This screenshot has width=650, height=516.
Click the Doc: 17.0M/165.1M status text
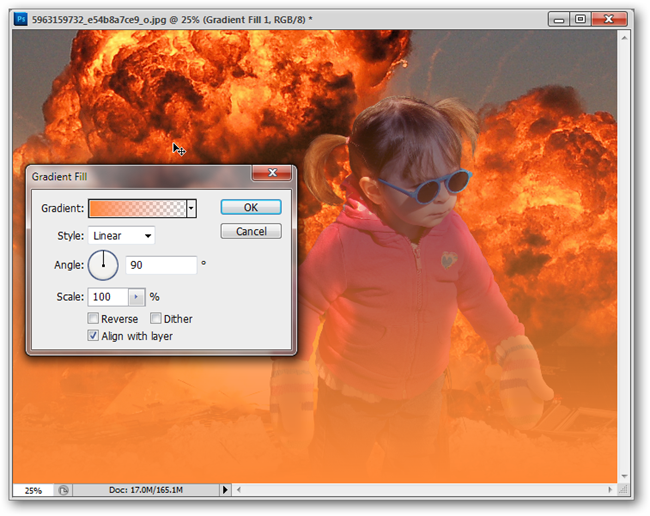click(146, 490)
